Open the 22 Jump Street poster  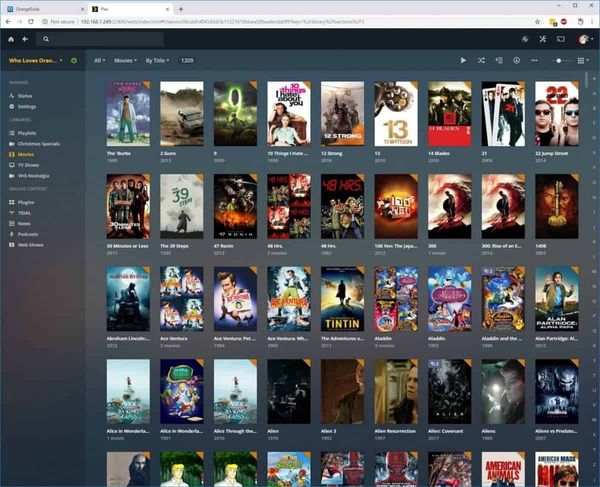pyautogui.click(x=557, y=114)
